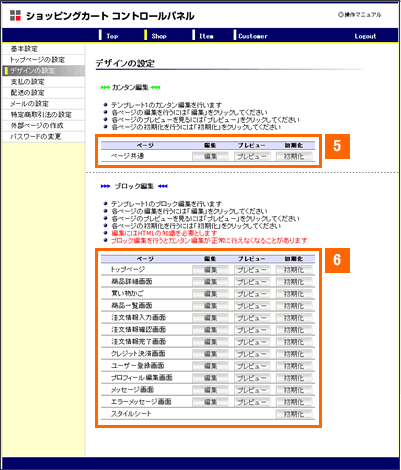Screen dimensions: 401x470
Task: Edit the トップページ block
Action: point(210,270)
